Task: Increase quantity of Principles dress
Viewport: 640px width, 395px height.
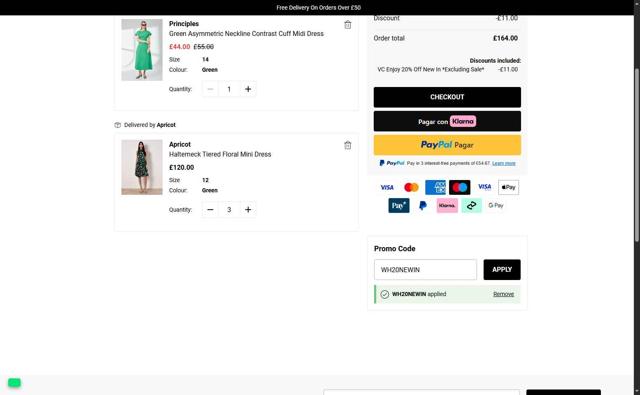Action: point(248,89)
